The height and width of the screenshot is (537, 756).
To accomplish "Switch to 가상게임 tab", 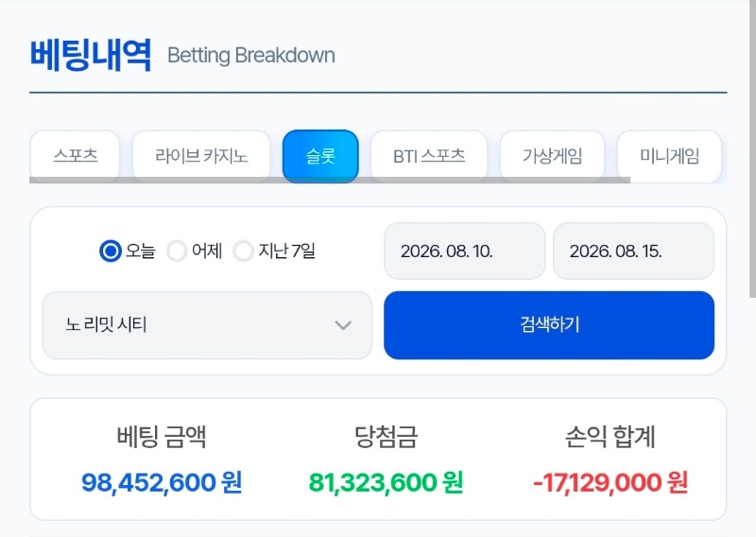I will click(553, 155).
